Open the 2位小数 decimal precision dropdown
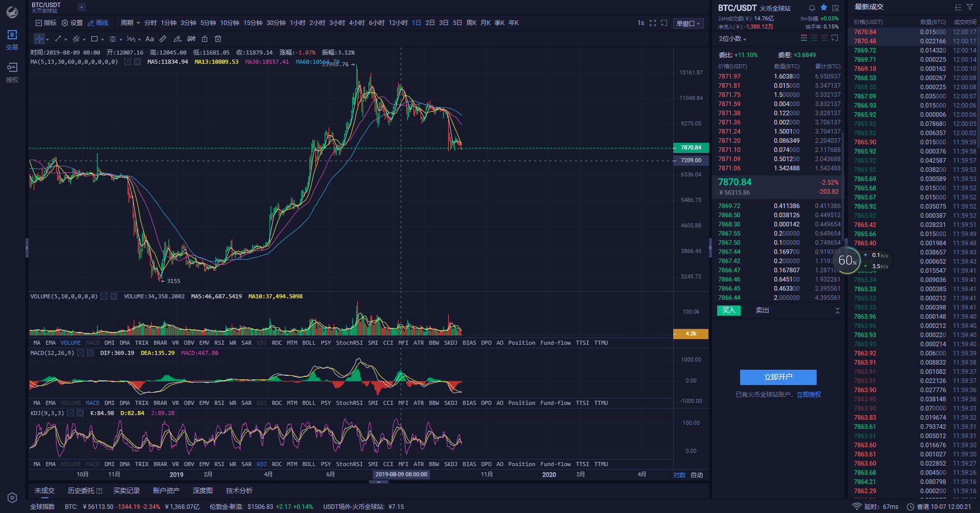Screen dimensions: 980x513 (732, 39)
